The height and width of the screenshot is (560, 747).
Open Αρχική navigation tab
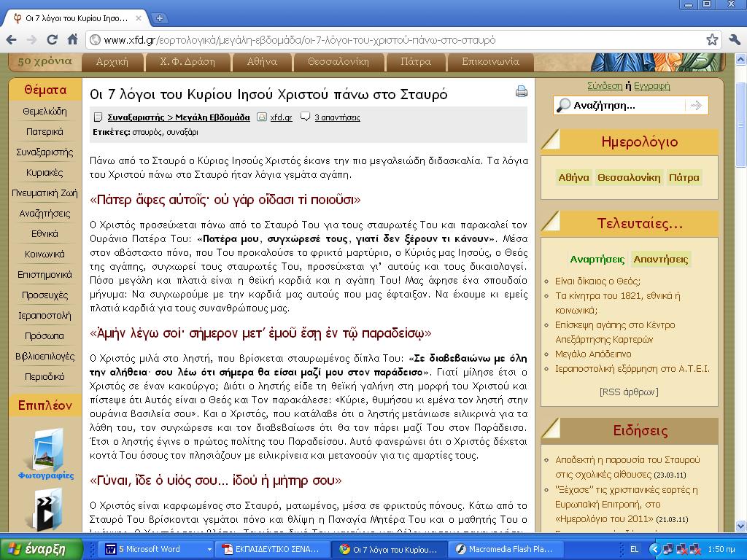click(x=112, y=62)
